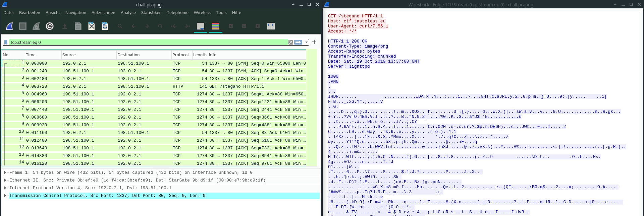The image size is (644, 216).
Task: Open the Statistiken menu
Action: coord(151,13)
